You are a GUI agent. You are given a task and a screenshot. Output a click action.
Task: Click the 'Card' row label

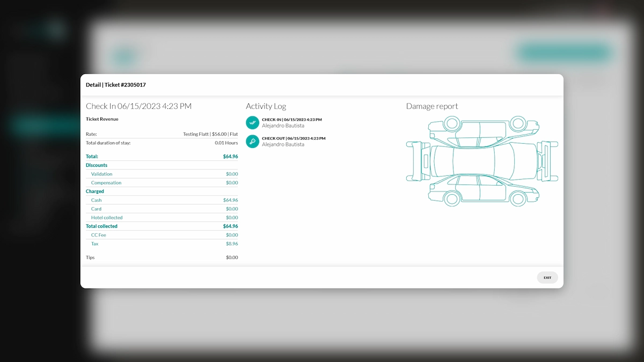[96, 209]
